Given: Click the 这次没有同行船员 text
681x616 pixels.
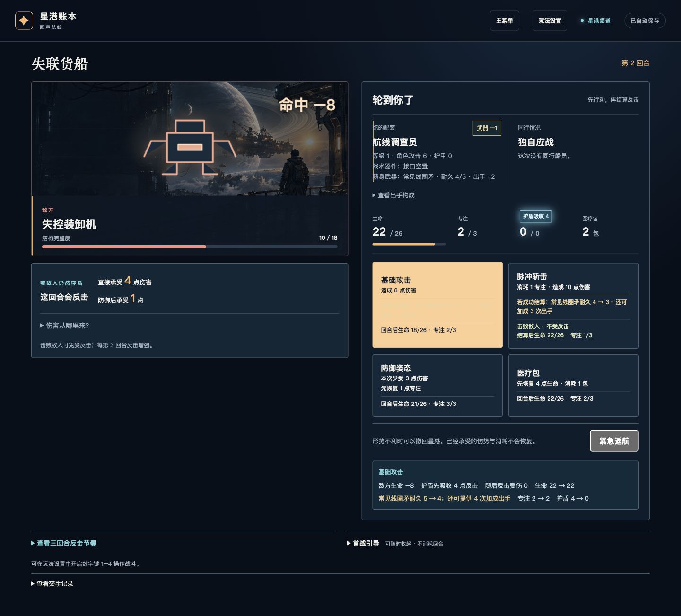Looking at the screenshot, I should [x=544, y=156].
